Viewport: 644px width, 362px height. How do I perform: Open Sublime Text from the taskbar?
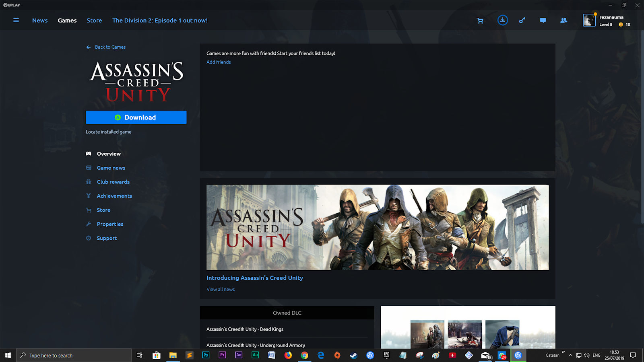point(189,355)
